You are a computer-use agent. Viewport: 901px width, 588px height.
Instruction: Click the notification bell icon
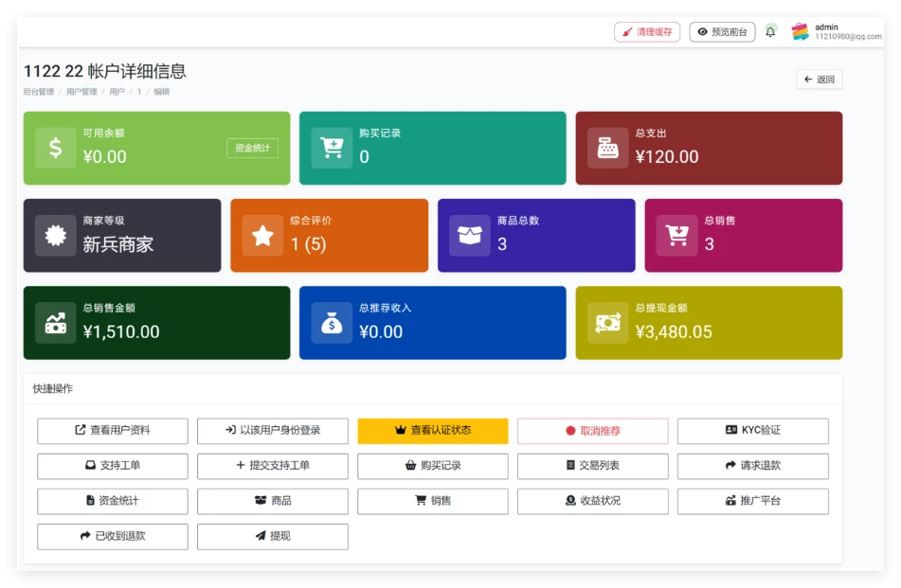[x=770, y=32]
